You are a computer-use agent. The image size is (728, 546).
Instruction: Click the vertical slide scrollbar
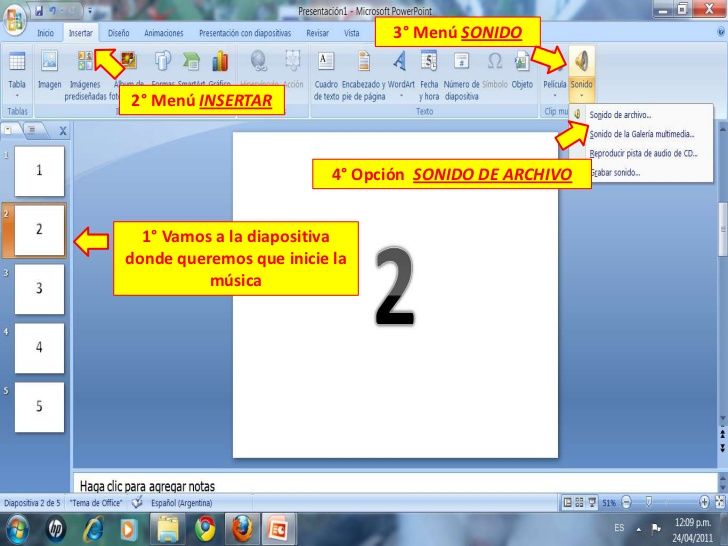pyautogui.click(x=722, y=229)
